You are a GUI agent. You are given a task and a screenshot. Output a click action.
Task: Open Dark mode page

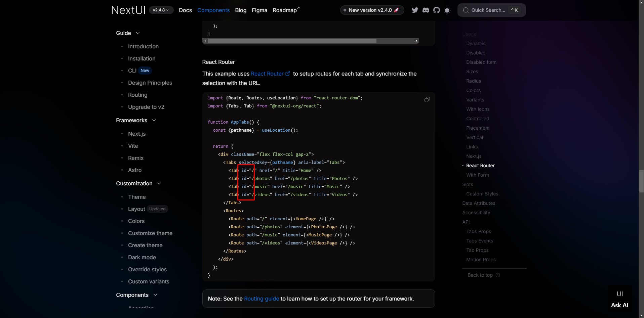click(x=142, y=257)
